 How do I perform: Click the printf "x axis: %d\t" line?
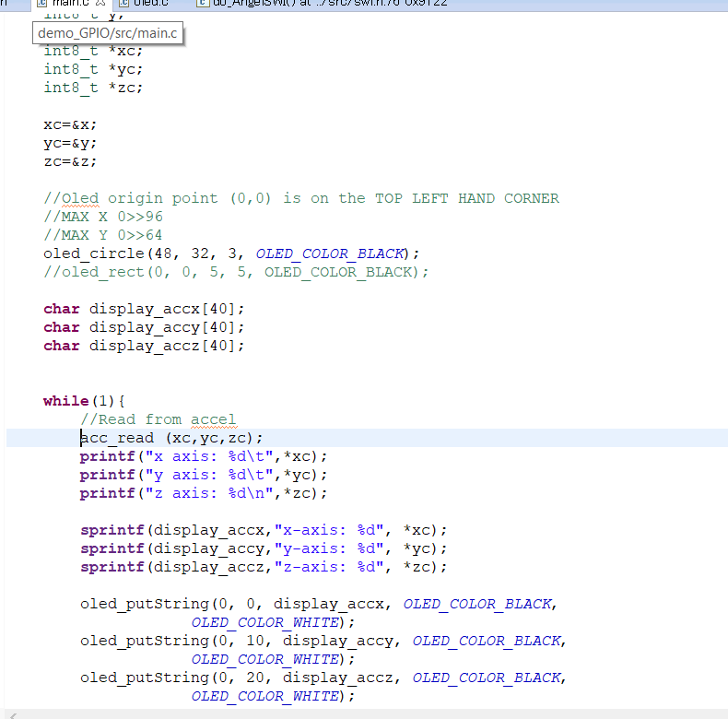[204, 456]
